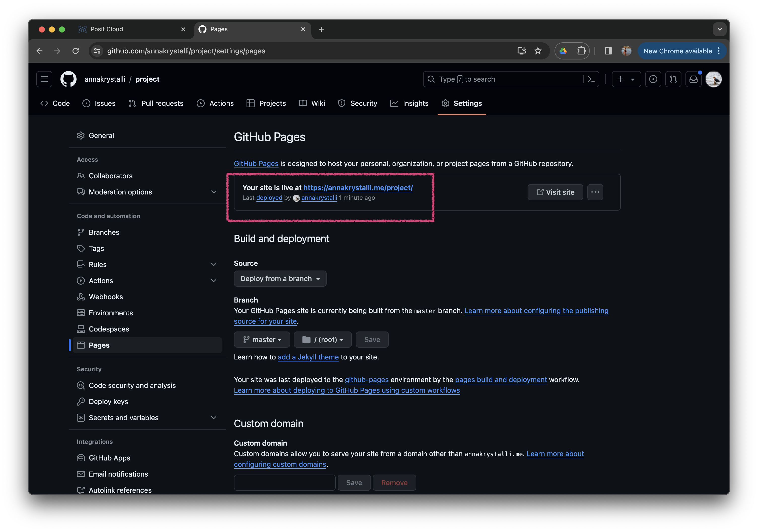Open Branches settings
This screenshot has width=758, height=532.
(147, 232)
